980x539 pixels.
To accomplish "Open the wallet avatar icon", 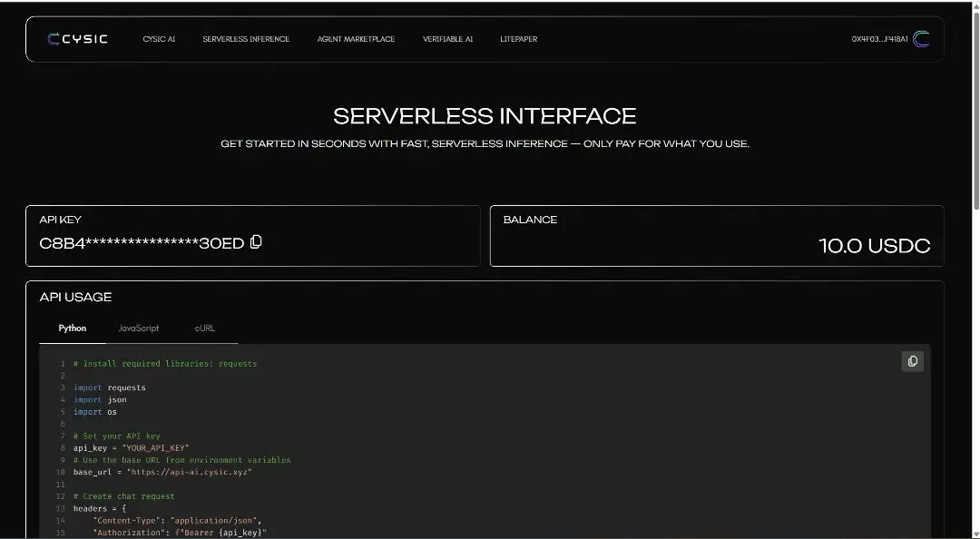I will point(921,39).
